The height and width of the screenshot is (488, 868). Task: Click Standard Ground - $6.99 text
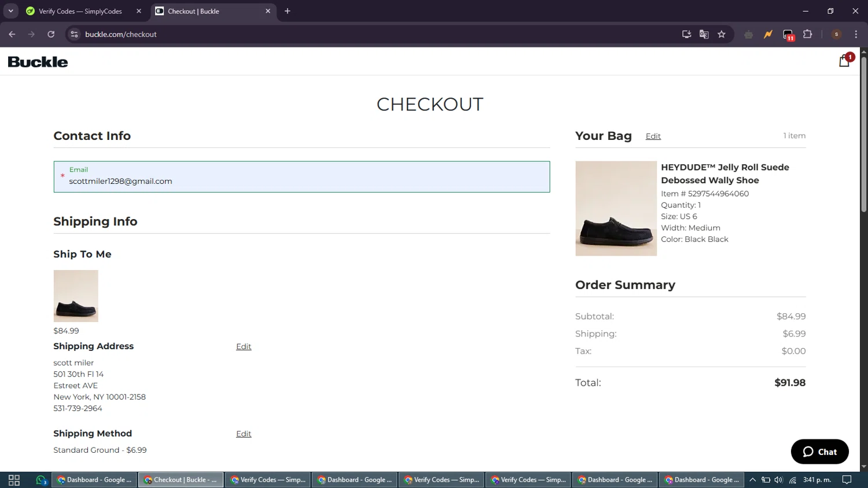pos(100,450)
